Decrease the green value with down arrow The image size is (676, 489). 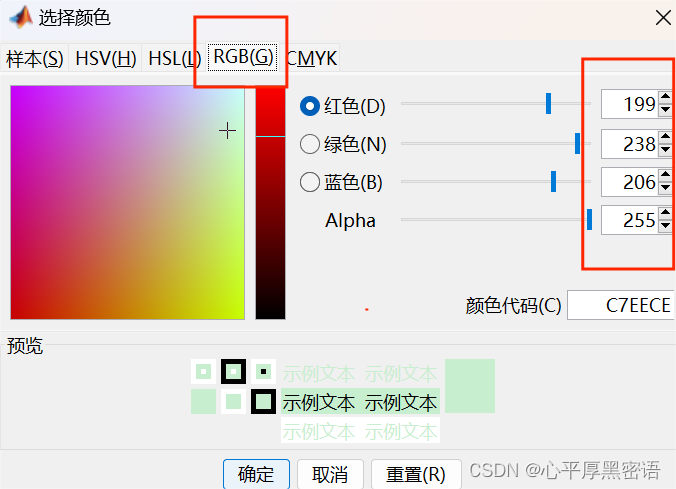click(x=665, y=150)
